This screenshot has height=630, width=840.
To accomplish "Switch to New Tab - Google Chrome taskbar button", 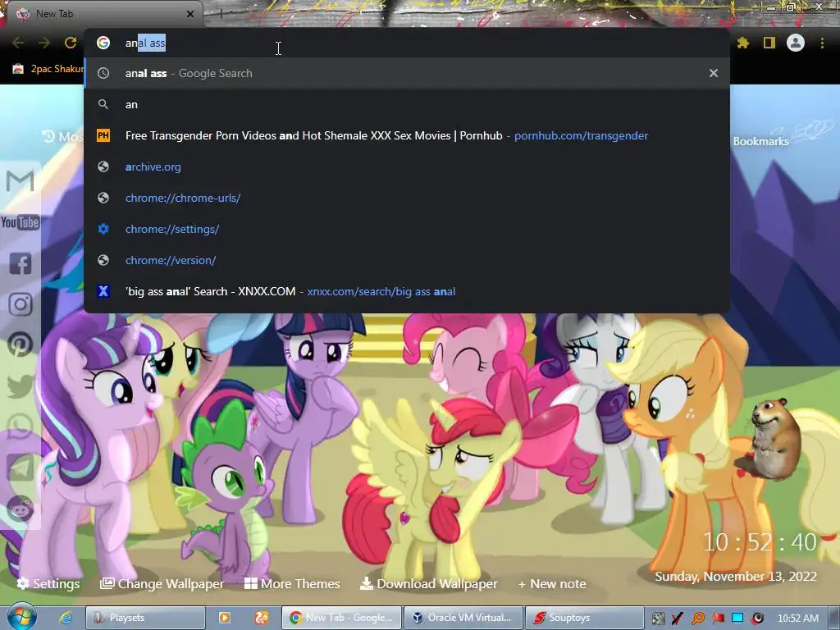I will pyautogui.click(x=342, y=618).
